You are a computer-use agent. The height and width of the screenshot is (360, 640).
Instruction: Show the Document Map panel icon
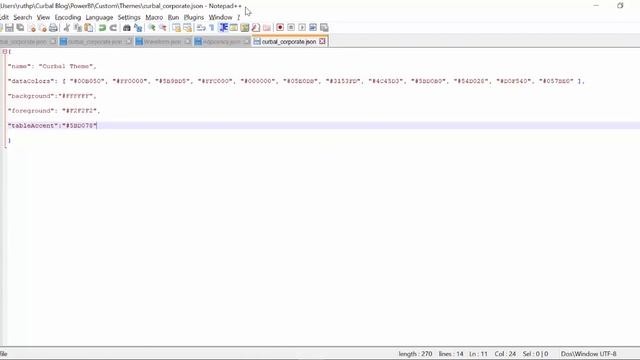(x=244, y=28)
